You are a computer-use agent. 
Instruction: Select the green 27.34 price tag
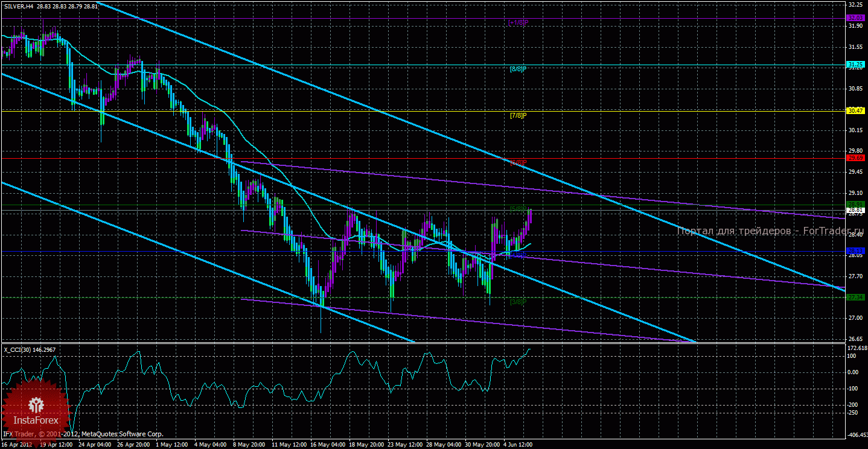click(856, 297)
